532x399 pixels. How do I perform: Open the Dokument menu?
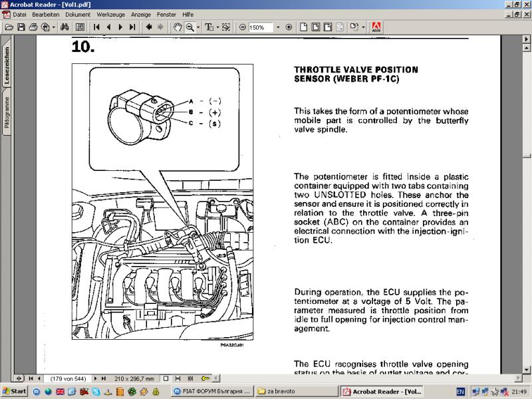tap(77, 14)
